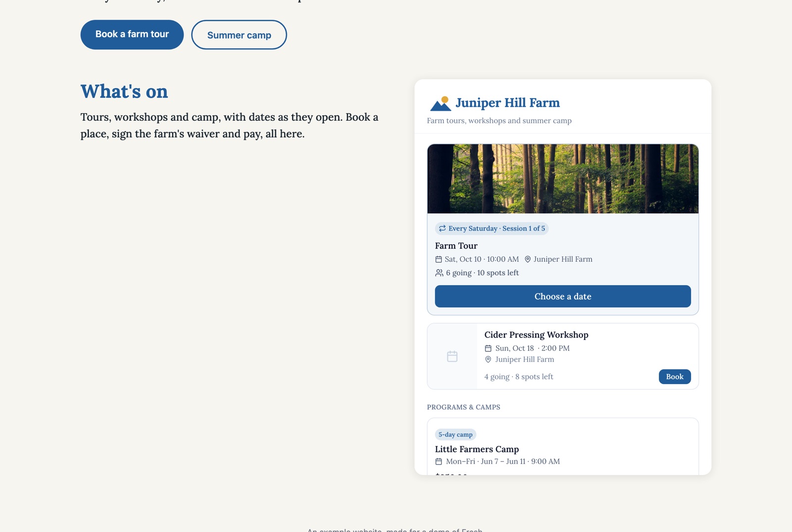The width and height of the screenshot is (792, 532).
Task: Click the What's on heading
Action: pyautogui.click(x=124, y=92)
